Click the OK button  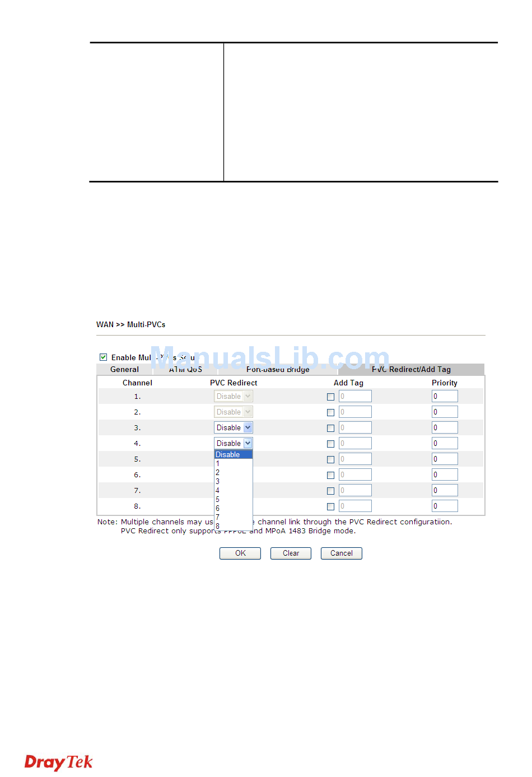[x=240, y=553]
